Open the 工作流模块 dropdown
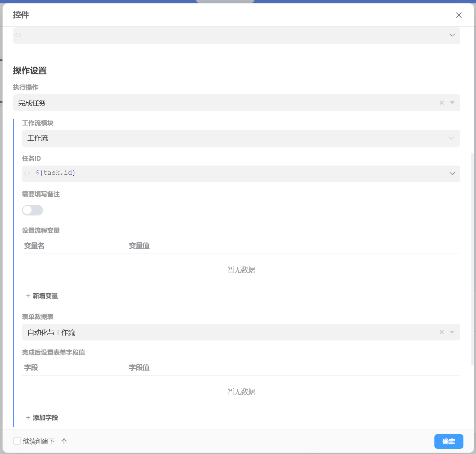 point(241,138)
